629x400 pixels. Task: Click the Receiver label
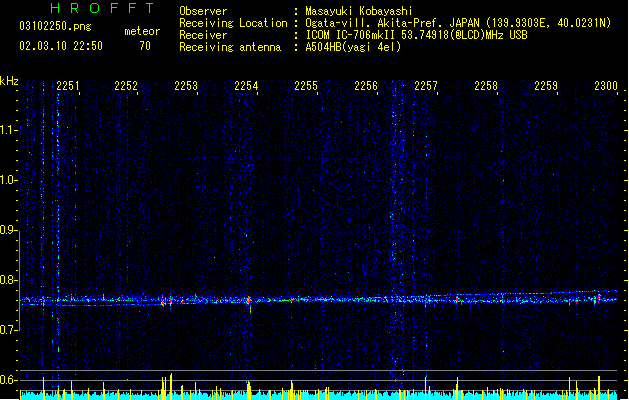(203, 35)
